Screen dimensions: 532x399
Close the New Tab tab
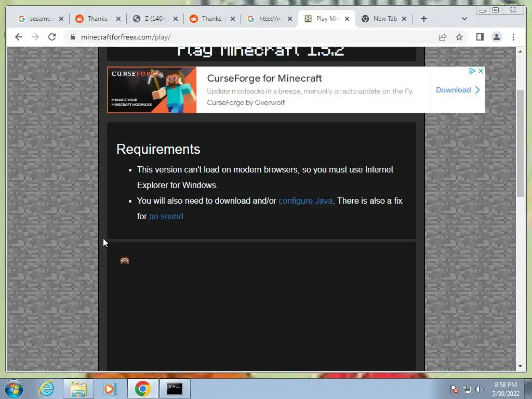pyautogui.click(x=404, y=19)
